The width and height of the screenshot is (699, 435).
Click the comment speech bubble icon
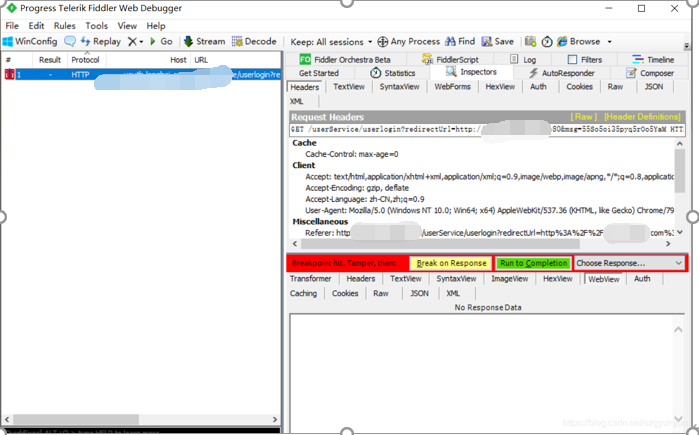pos(70,41)
